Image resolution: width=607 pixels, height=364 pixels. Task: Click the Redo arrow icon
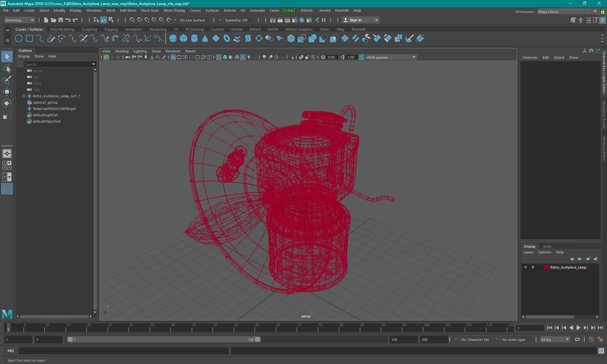[75, 20]
